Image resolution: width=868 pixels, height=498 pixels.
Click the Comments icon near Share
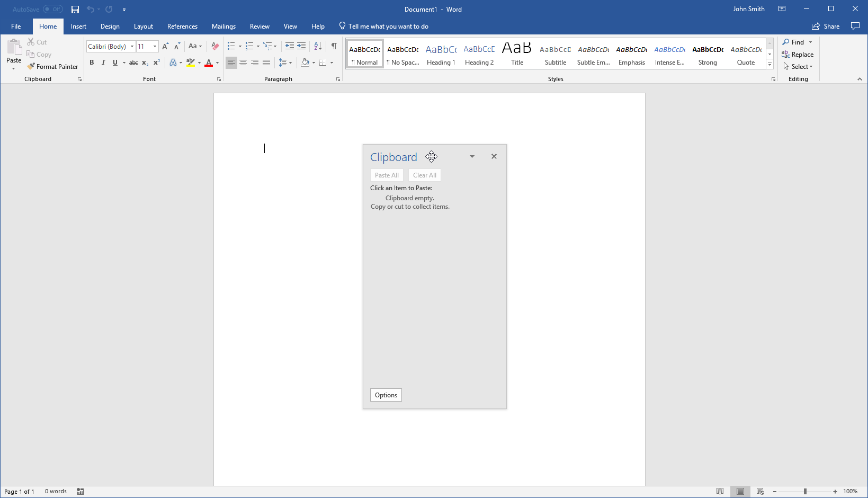click(855, 26)
